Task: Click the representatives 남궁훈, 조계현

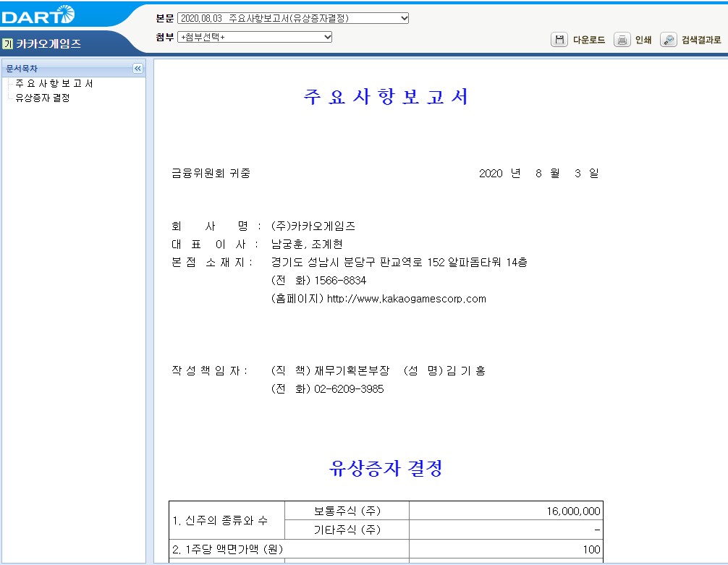Action: point(307,245)
